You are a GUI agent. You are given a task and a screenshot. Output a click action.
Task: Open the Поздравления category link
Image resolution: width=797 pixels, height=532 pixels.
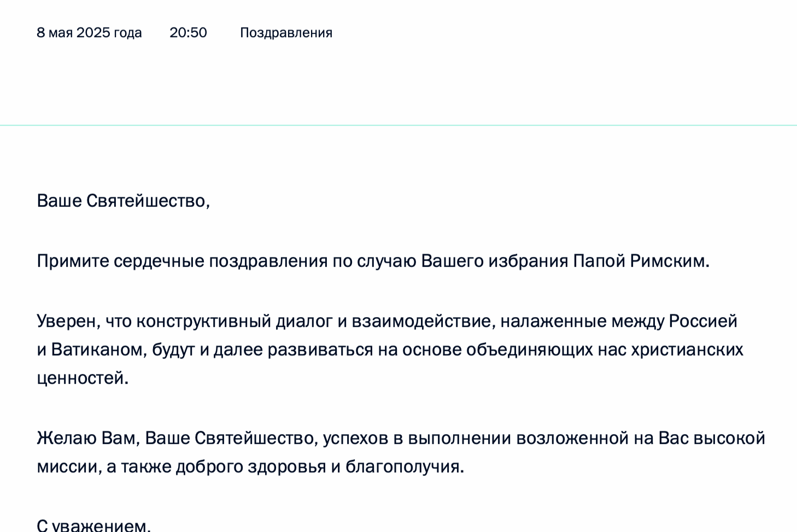(x=286, y=33)
